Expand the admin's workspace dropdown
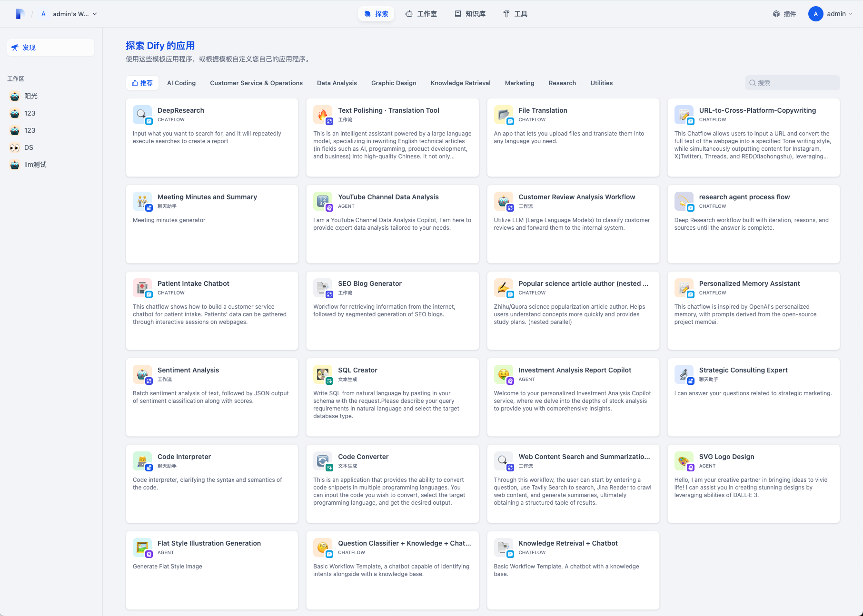This screenshot has width=863, height=616. (69, 14)
